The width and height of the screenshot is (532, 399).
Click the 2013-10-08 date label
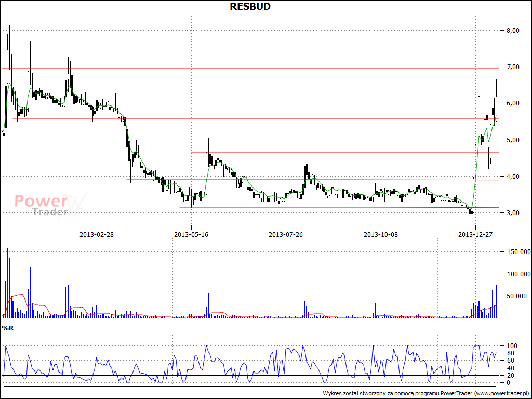381,235
